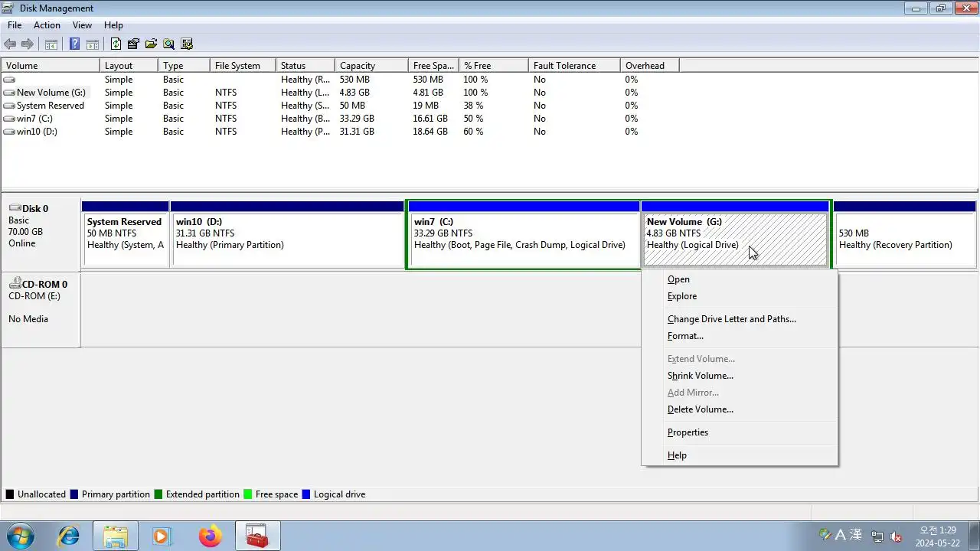The image size is (980, 551).
Task: Open the Action menu
Action: (x=47, y=25)
